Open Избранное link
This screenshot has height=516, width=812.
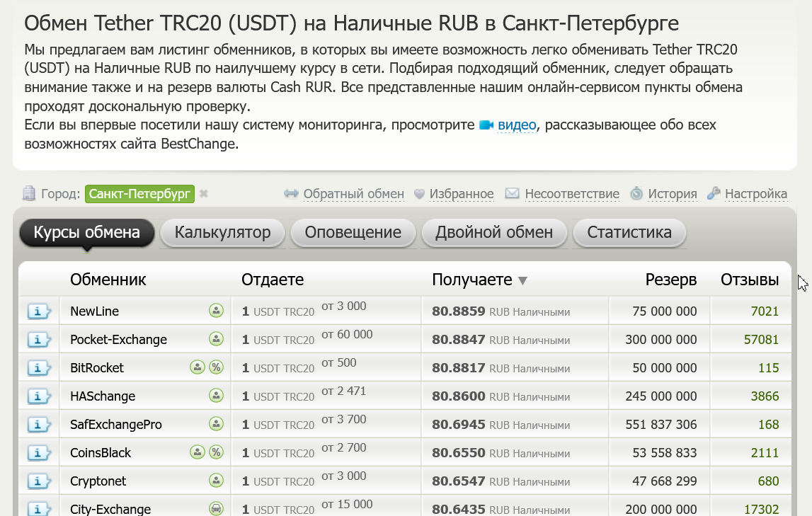462,193
